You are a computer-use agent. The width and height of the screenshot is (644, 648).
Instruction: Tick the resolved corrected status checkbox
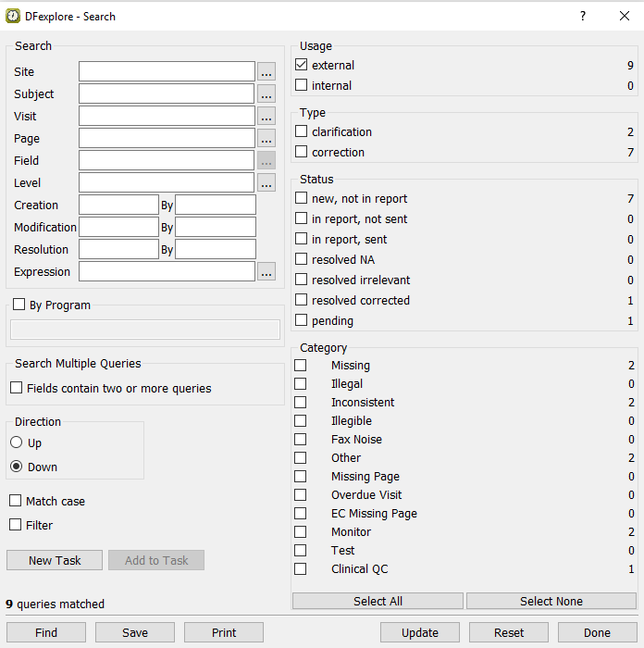301,301
